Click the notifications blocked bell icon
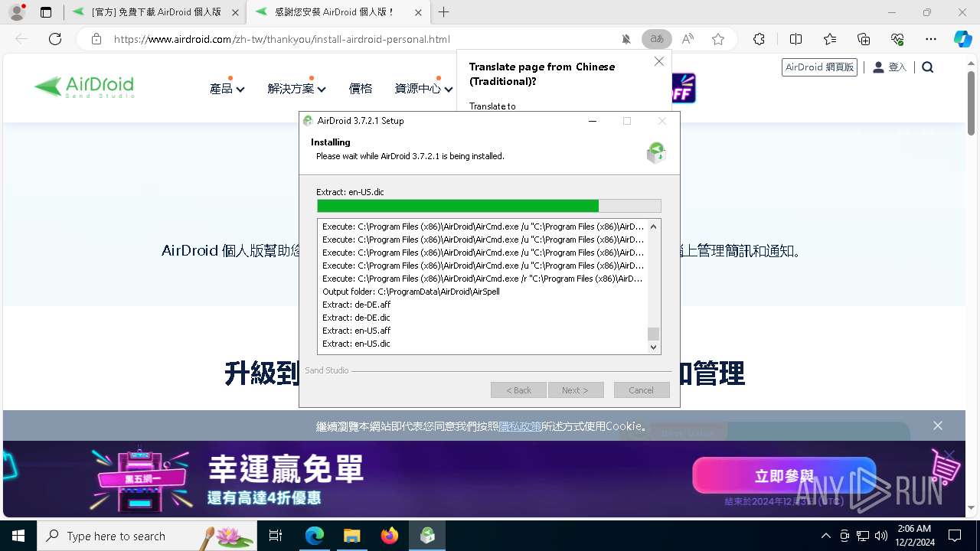 (626, 39)
